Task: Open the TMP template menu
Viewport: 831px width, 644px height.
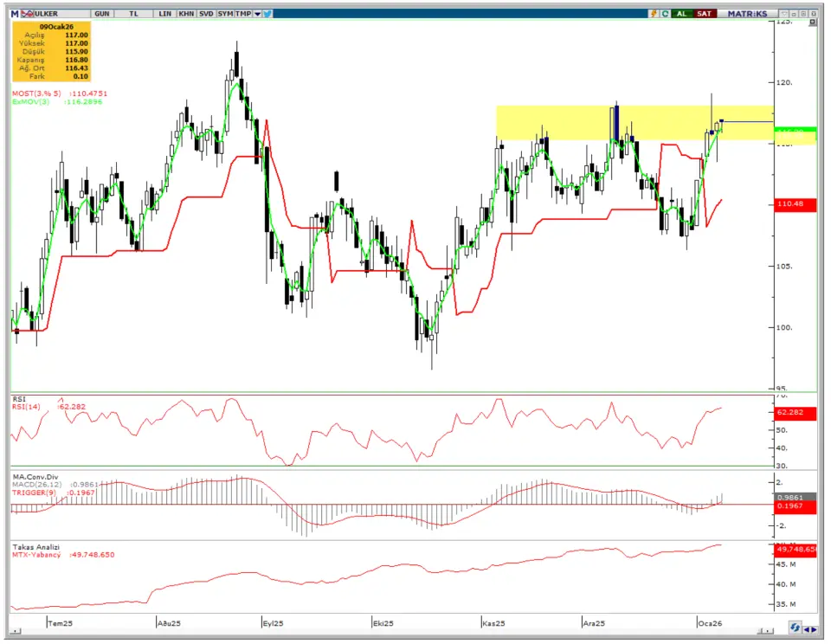Action: click(243, 14)
